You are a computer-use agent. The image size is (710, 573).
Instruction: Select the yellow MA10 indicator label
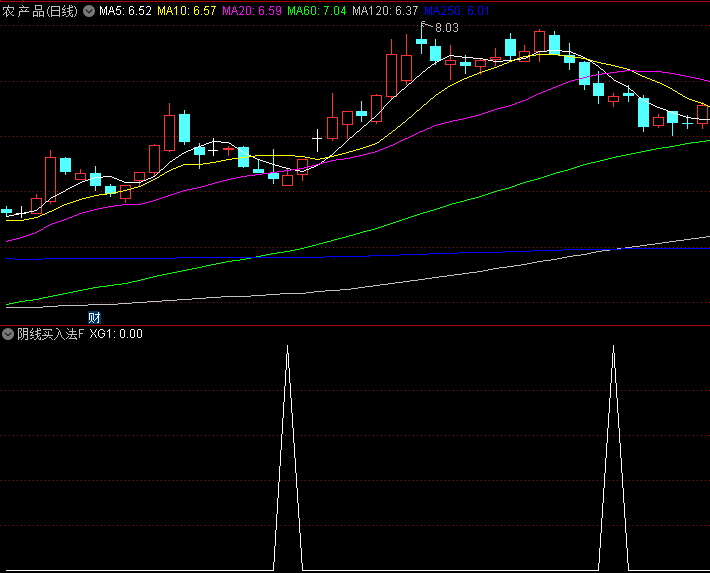point(187,11)
